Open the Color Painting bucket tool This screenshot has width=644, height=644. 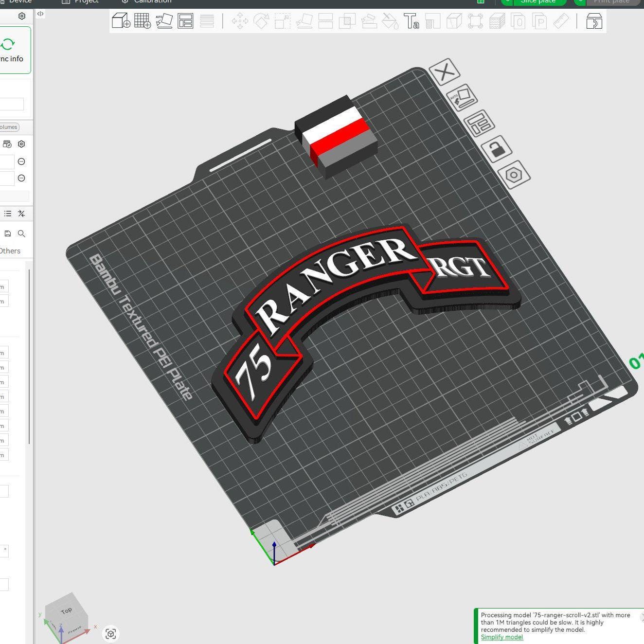point(390,21)
